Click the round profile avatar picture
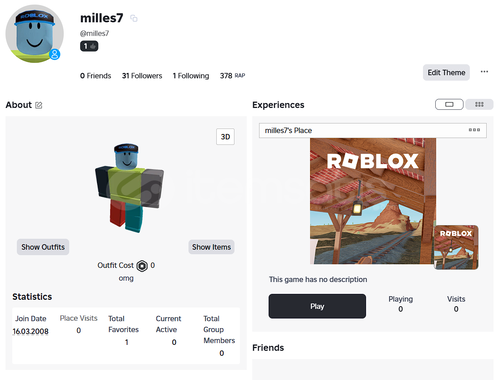This screenshot has width=504, height=380. (x=35, y=34)
